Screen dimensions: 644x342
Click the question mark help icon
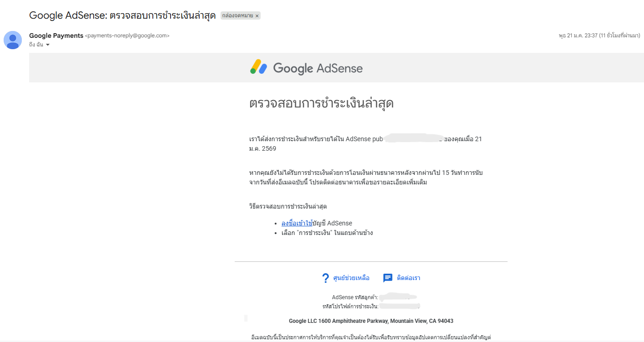(325, 278)
